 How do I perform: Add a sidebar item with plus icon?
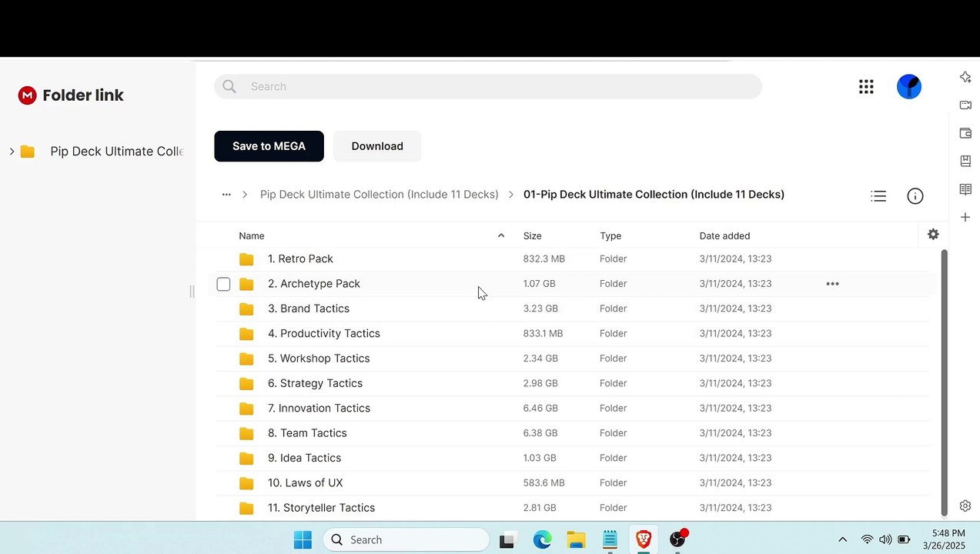coord(965,218)
